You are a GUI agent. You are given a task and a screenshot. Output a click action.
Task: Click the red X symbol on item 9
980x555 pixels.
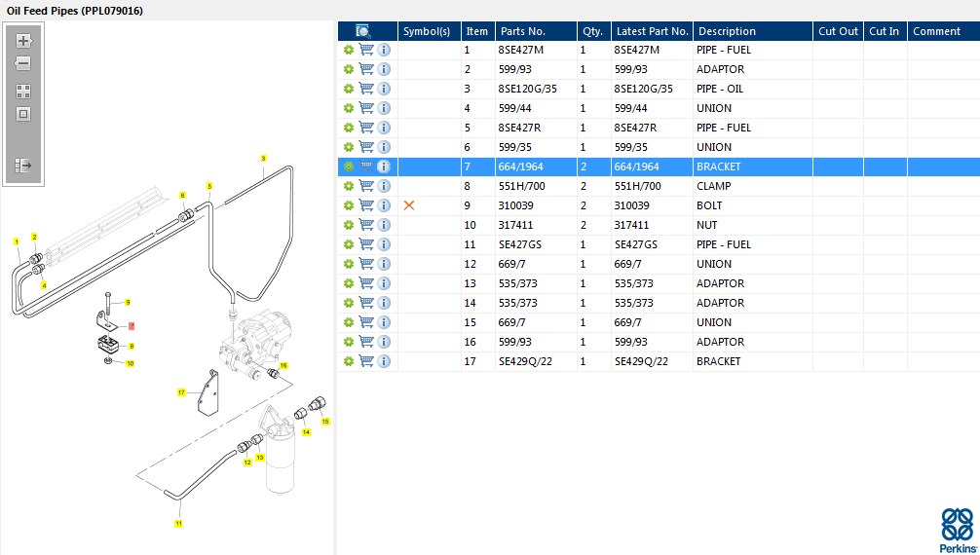(409, 205)
